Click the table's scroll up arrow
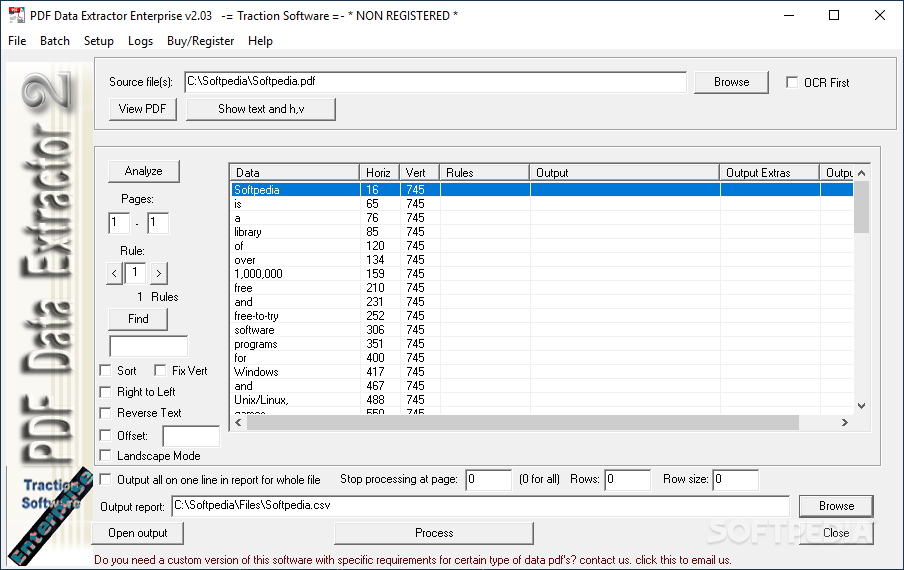 [861, 173]
